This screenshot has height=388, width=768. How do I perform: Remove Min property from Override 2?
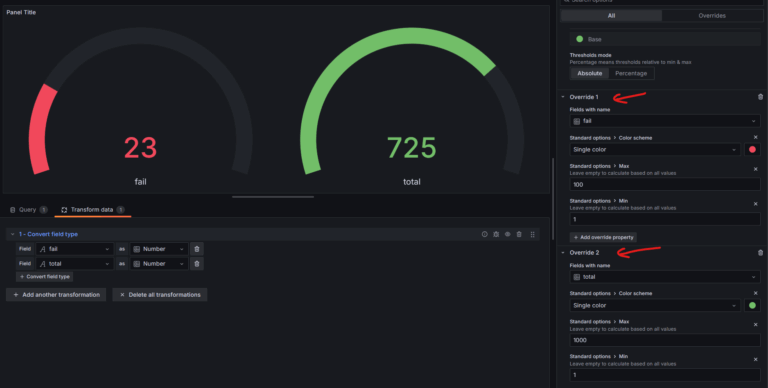click(755, 360)
